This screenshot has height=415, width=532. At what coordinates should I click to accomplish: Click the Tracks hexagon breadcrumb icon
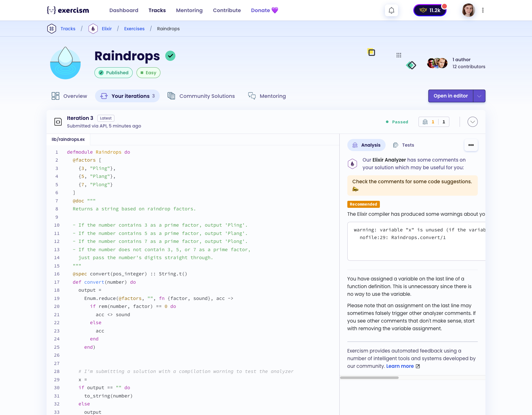coord(52,29)
